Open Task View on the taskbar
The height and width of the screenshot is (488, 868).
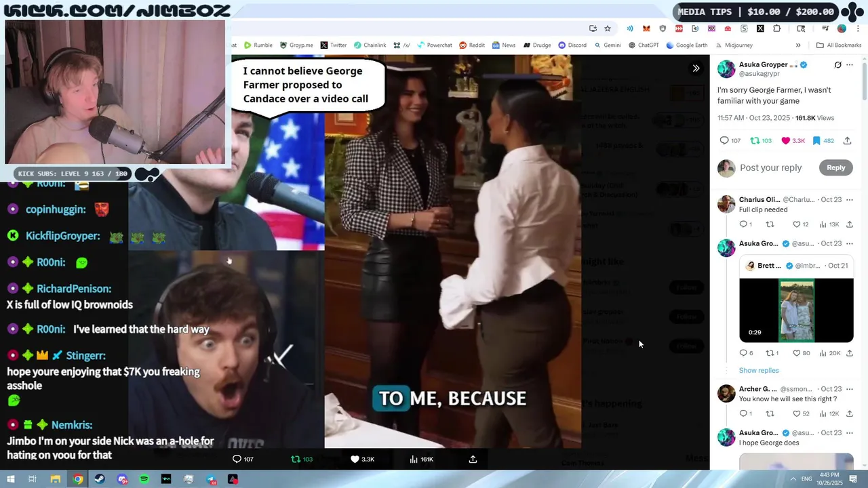click(32, 479)
